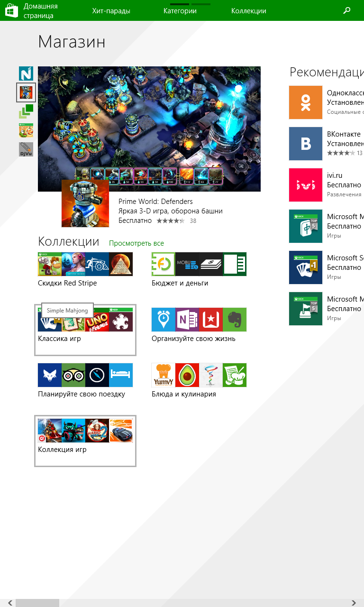This screenshot has width=364, height=607.
Task: Click the white fox icon in travel collection
Action: 50,375
